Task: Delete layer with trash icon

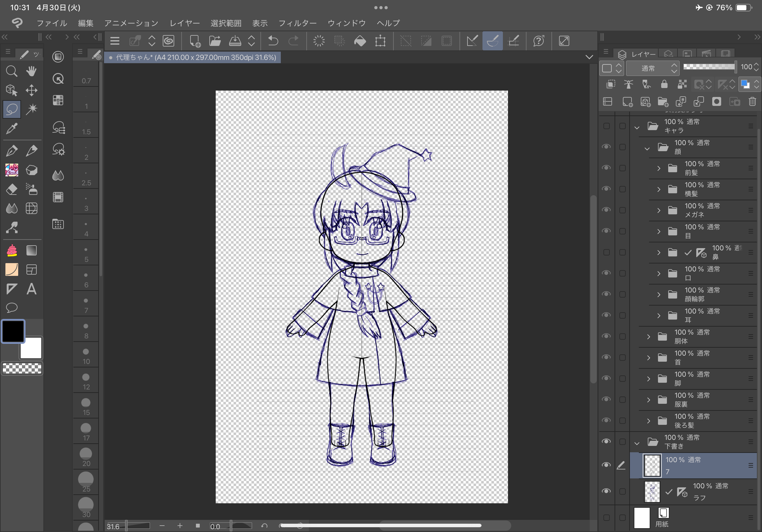Action: tap(752, 101)
